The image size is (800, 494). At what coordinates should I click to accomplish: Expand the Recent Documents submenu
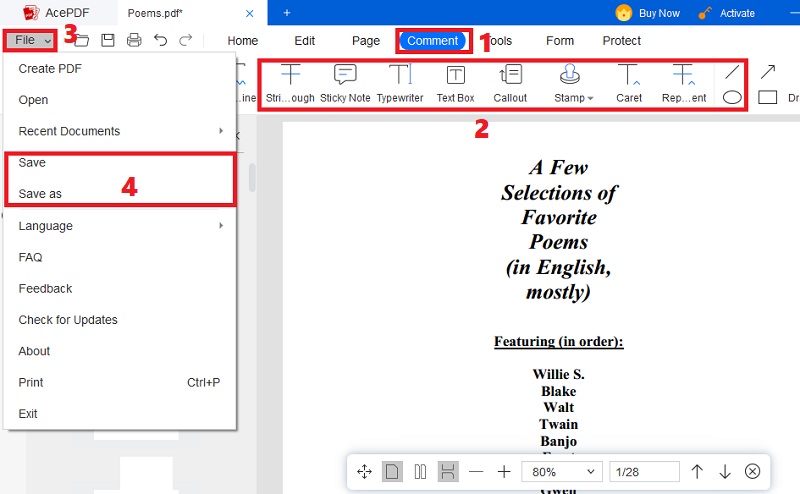(119, 131)
